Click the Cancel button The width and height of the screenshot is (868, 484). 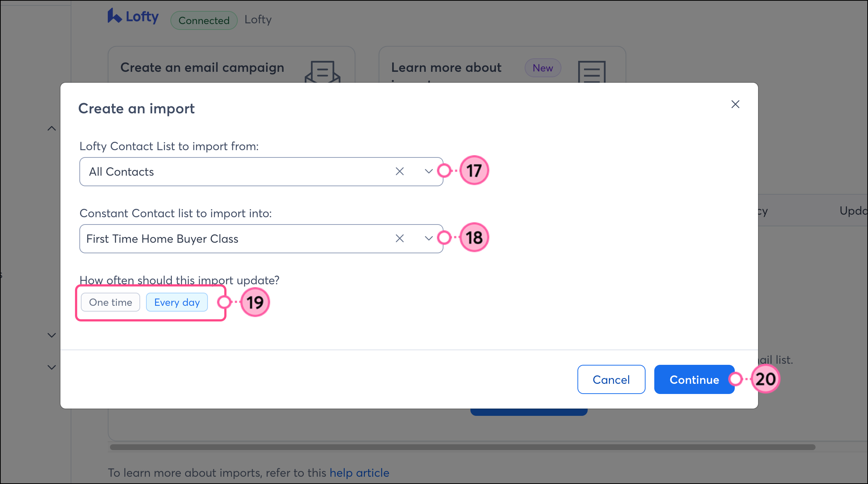pyautogui.click(x=611, y=379)
